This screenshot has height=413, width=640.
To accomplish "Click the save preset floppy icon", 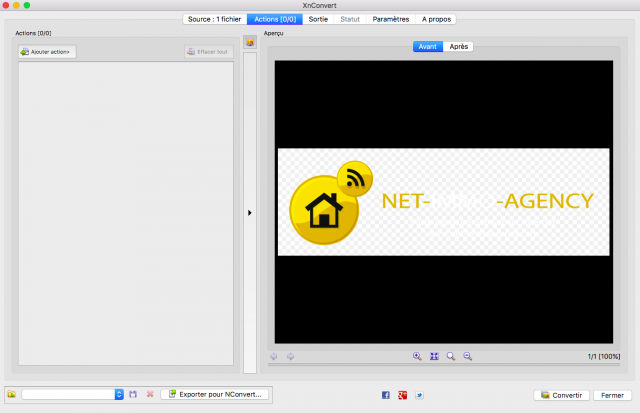I will coord(133,394).
